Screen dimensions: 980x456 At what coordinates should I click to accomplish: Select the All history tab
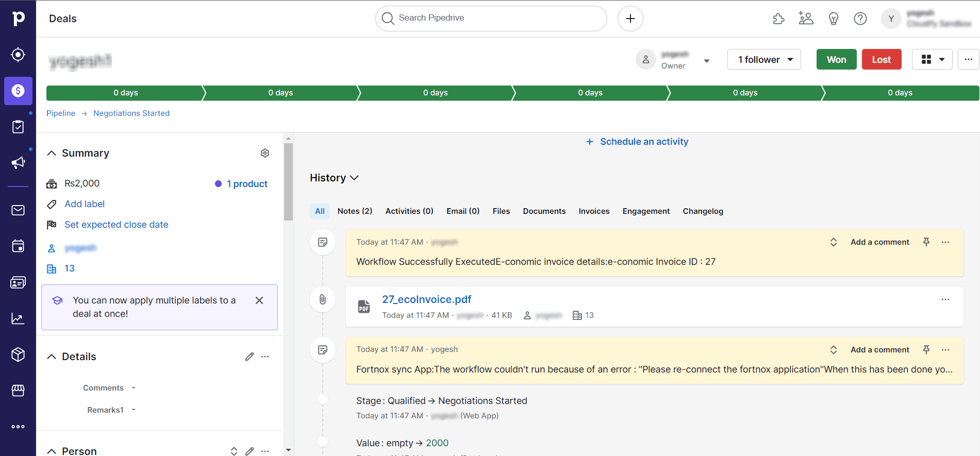coord(320,211)
